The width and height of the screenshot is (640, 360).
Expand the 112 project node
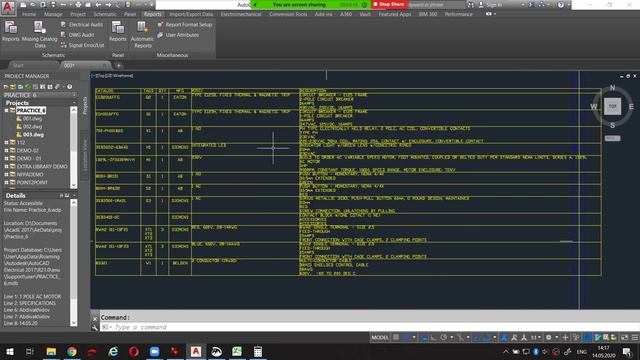click(7, 142)
